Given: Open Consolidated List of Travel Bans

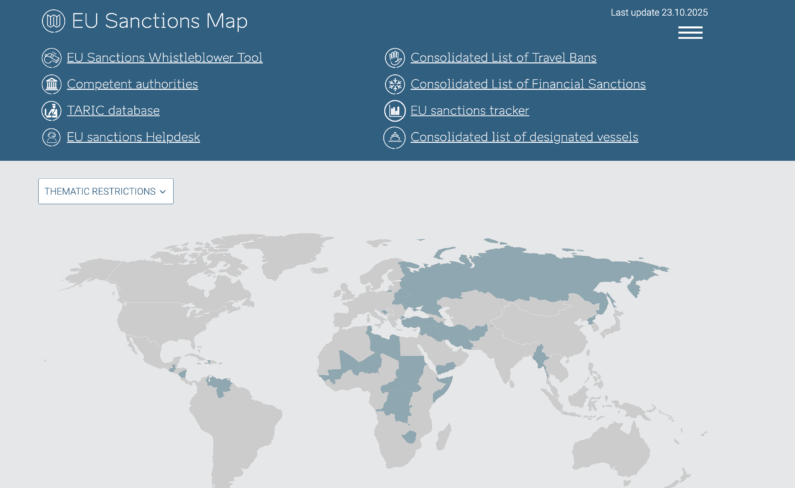Looking at the screenshot, I should click(503, 57).
